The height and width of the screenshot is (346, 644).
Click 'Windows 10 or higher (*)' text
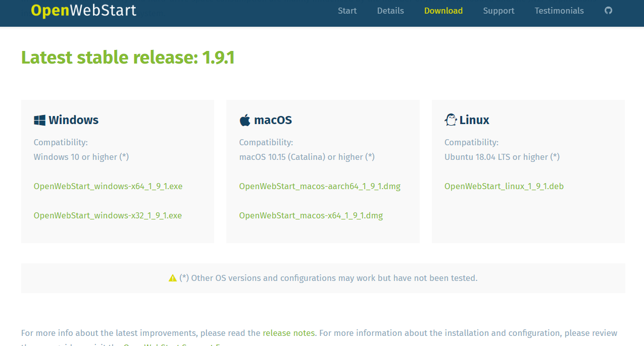tap(81, 157)
